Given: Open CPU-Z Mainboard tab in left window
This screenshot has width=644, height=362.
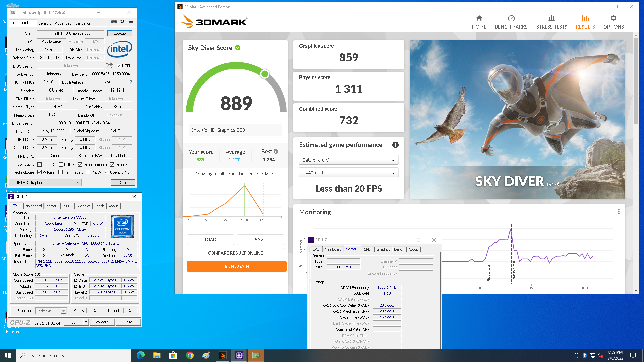Looking at the screenshot, I should click(x=33, y=206).
